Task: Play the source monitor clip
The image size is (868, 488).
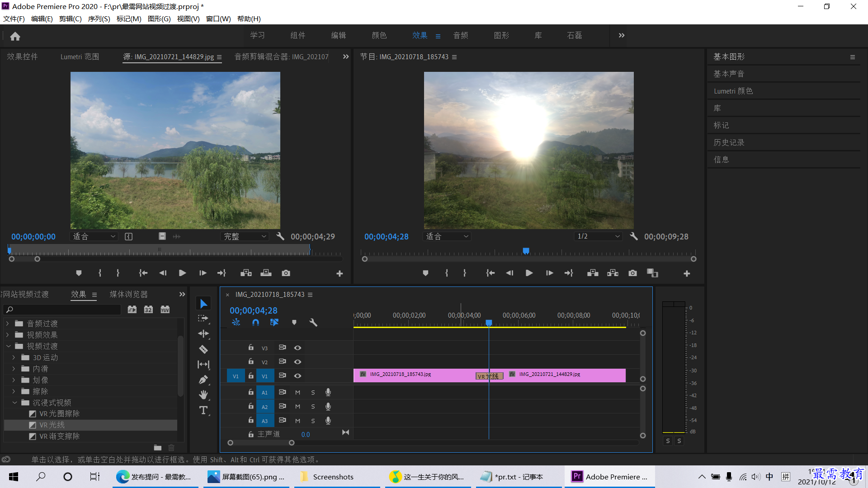Action: pyautogui.click(x=182, y=273)
